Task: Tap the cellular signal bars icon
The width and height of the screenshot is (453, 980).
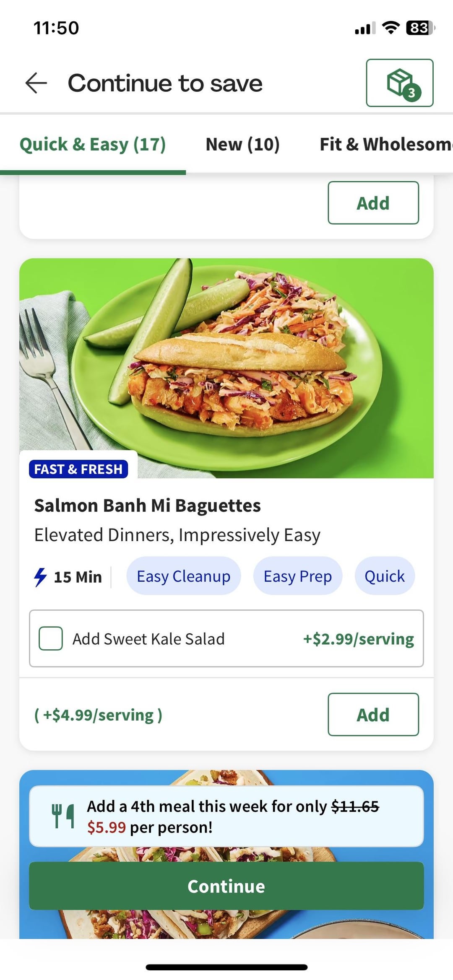Action: 364,29
